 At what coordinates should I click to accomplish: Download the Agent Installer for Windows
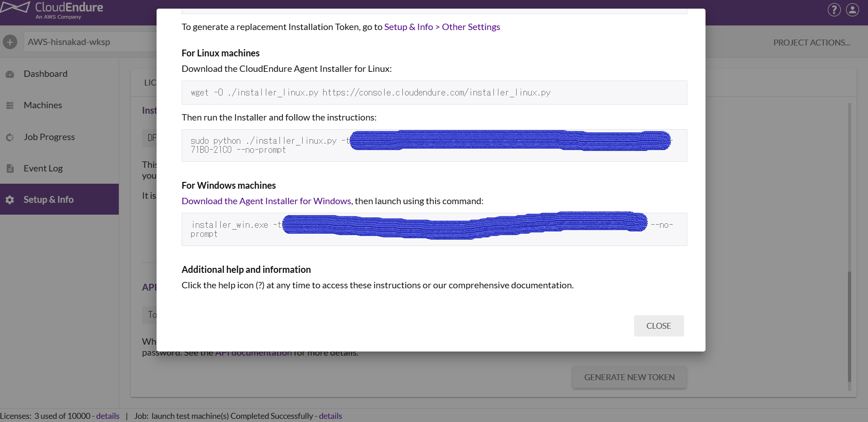[266, 201]
